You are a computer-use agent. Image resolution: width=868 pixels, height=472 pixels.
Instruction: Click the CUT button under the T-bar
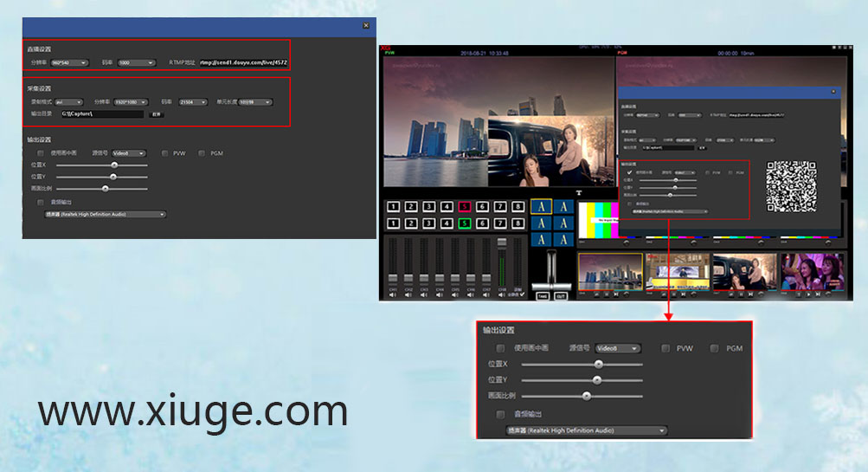tap(561, 295)
